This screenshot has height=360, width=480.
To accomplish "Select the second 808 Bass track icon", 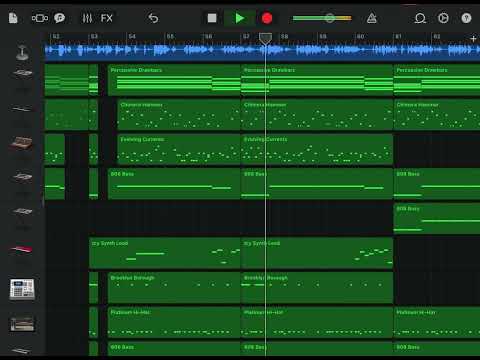I will coord(22,212).
